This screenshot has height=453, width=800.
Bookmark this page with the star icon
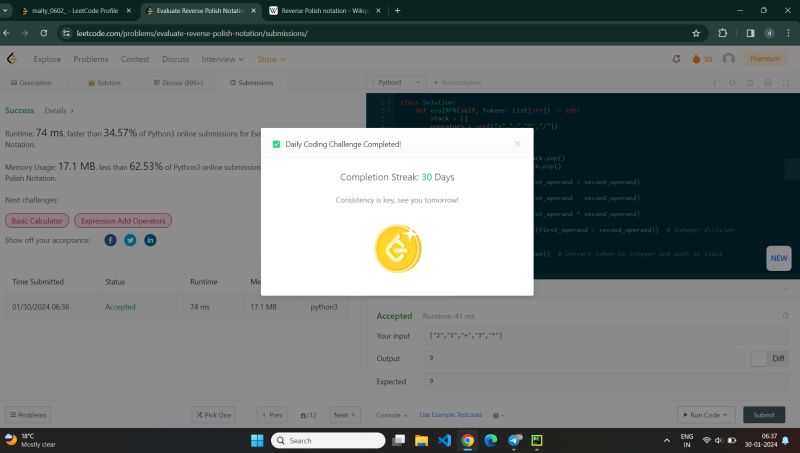click(x=696, y=33)
